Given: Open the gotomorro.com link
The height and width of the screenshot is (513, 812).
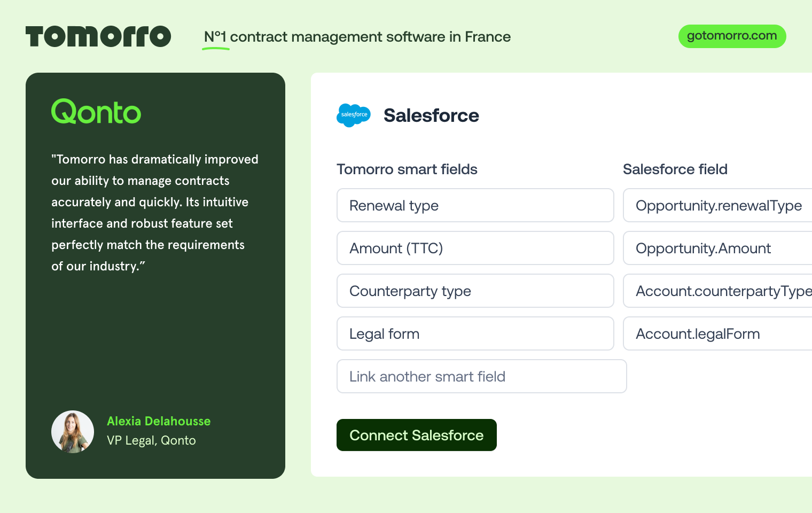Looking at the screenshot, I should coord(732,36).
